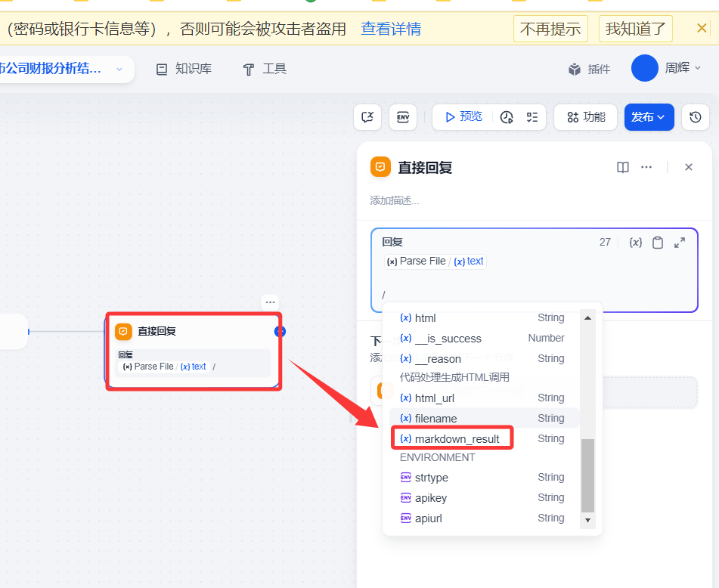This screenshot has width=719, height=588.
Task: Copy reply content with clipboard icon
Action: 658,243
